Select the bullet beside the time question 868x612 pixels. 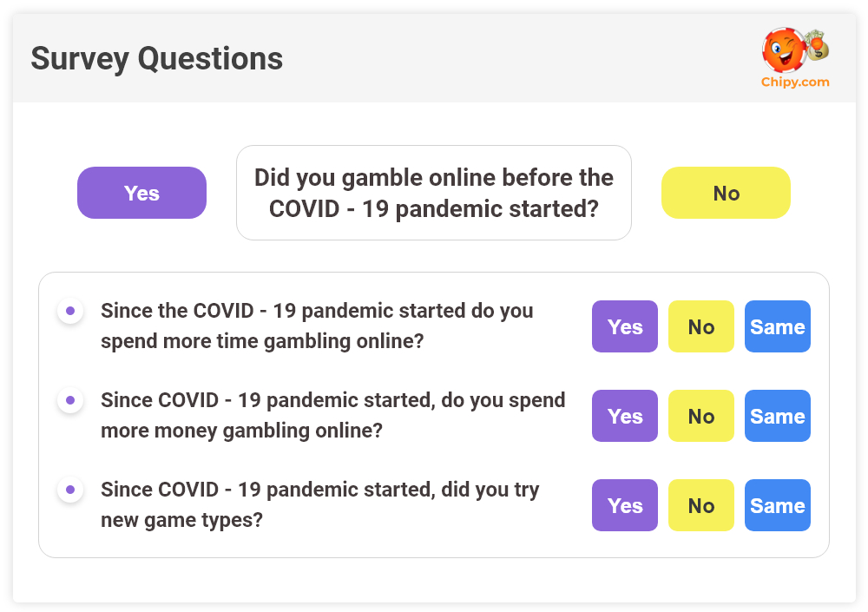[69, 310]
